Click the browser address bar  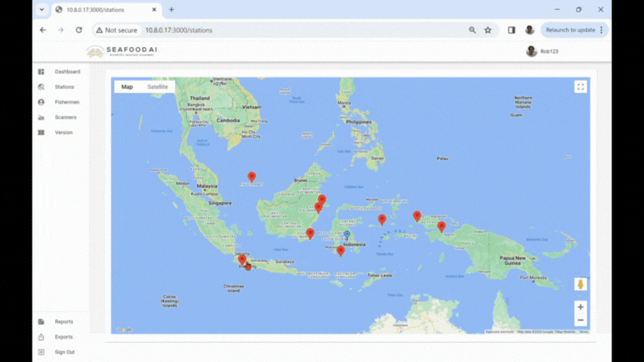(293, 29)
